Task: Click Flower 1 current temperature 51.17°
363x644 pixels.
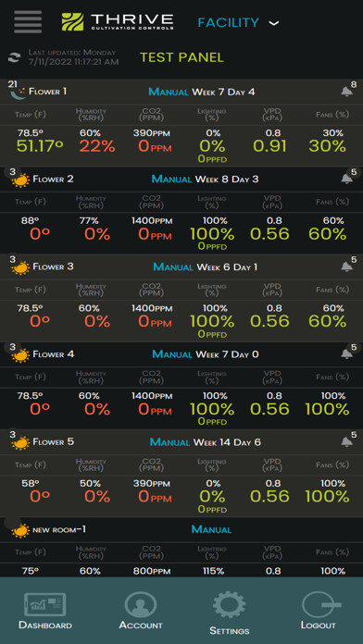Action: pyautogui.click(x=40, y=146)
